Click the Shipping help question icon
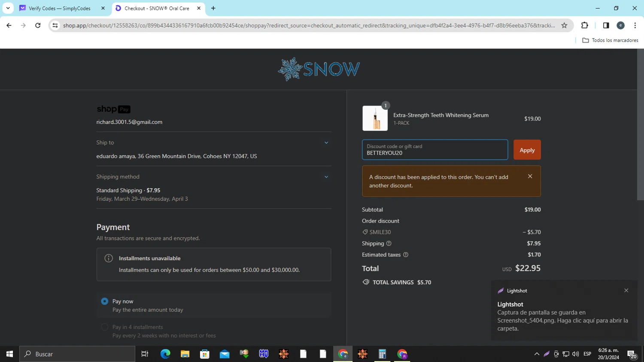644x362 pixels. pos(389,243)
